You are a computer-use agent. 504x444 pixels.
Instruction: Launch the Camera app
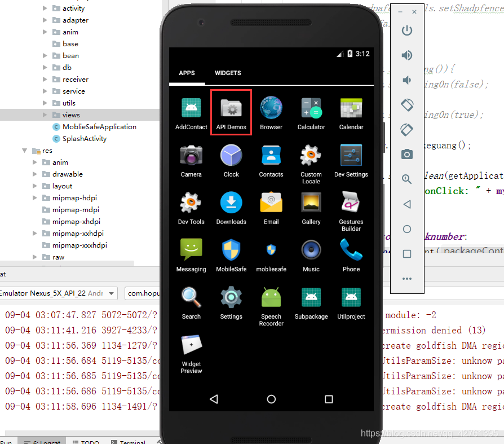coord(191,161)
